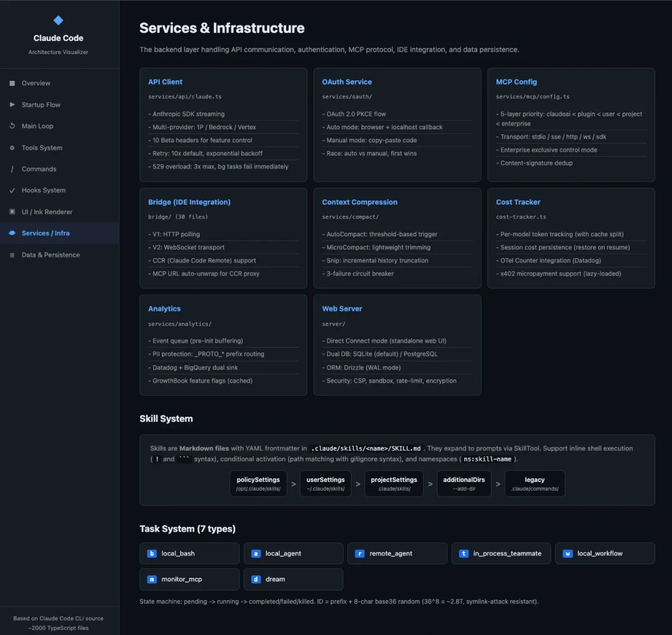This screenshot has width=672, height=635.
Task: Click the dream task type label
Action: point(275,579)
